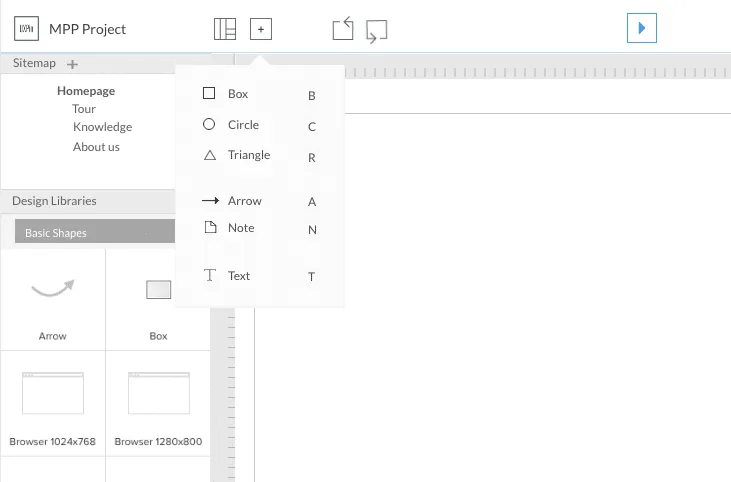Click shortcut letter T beside Text
Viewport: 731px width, 482px height.
coord(311,277)
